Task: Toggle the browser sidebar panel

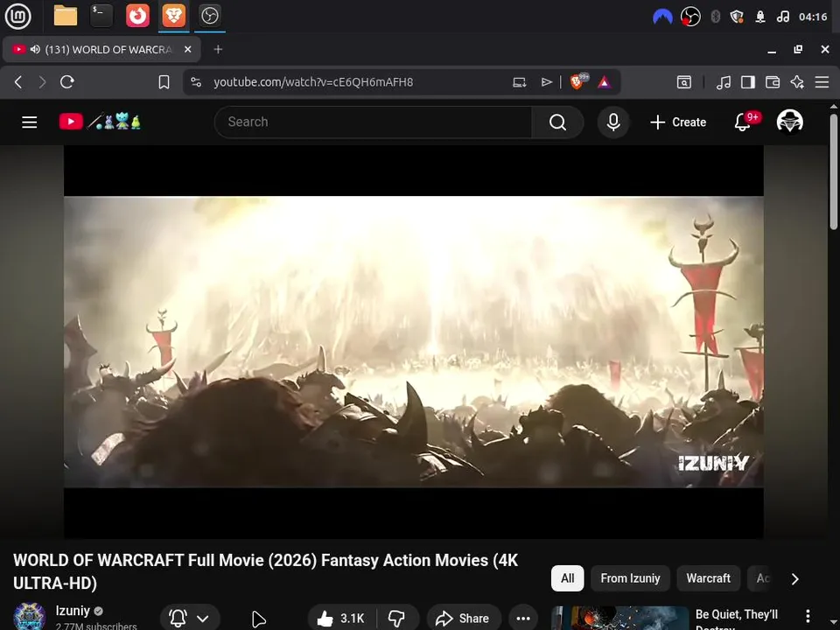Action: pyautogui.click(x=748, y=82)
